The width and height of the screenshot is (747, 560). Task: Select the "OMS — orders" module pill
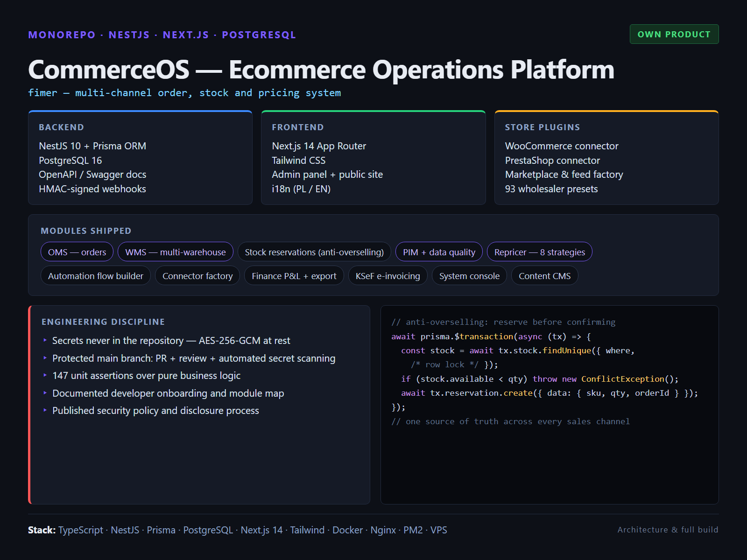tap(77, 252)
